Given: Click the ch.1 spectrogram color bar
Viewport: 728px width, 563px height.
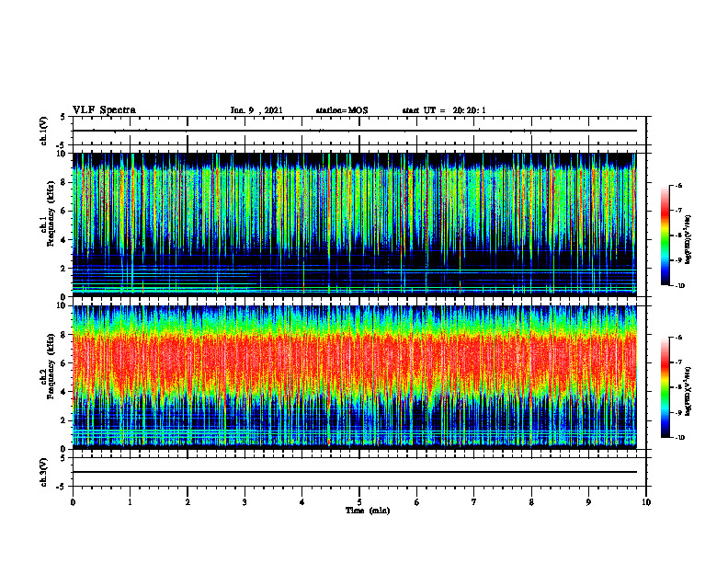Looking at the screenshot, I should click(x=665, y=236).
